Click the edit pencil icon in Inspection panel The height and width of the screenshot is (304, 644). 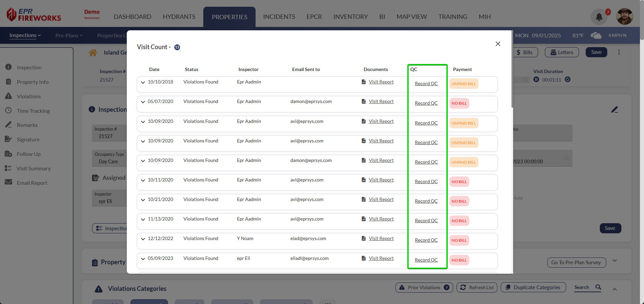click(614, 110)
